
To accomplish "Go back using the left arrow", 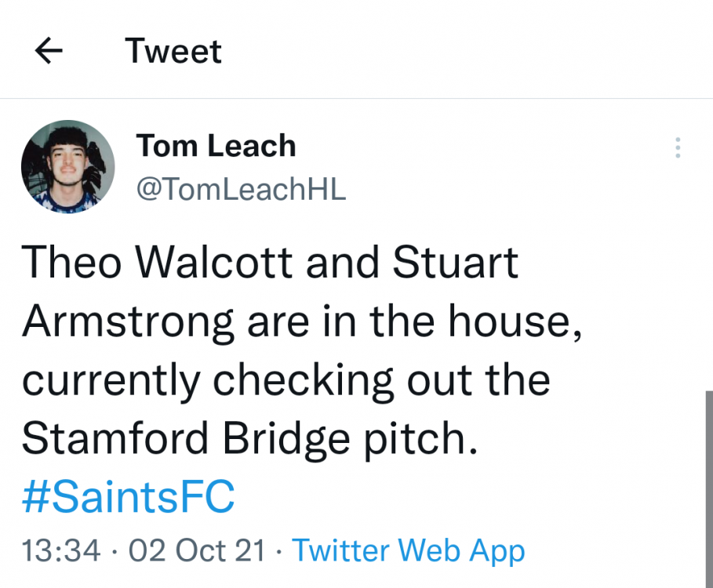I will [x=49, y=52].
